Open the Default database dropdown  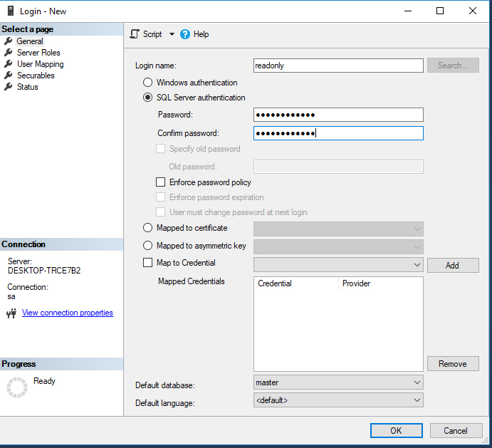coord(417,382)
